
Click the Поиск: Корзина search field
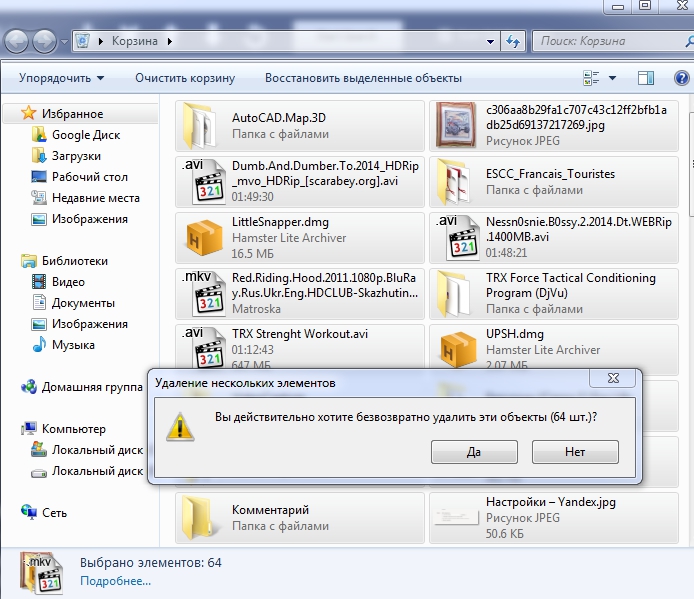tap(605, 41)
